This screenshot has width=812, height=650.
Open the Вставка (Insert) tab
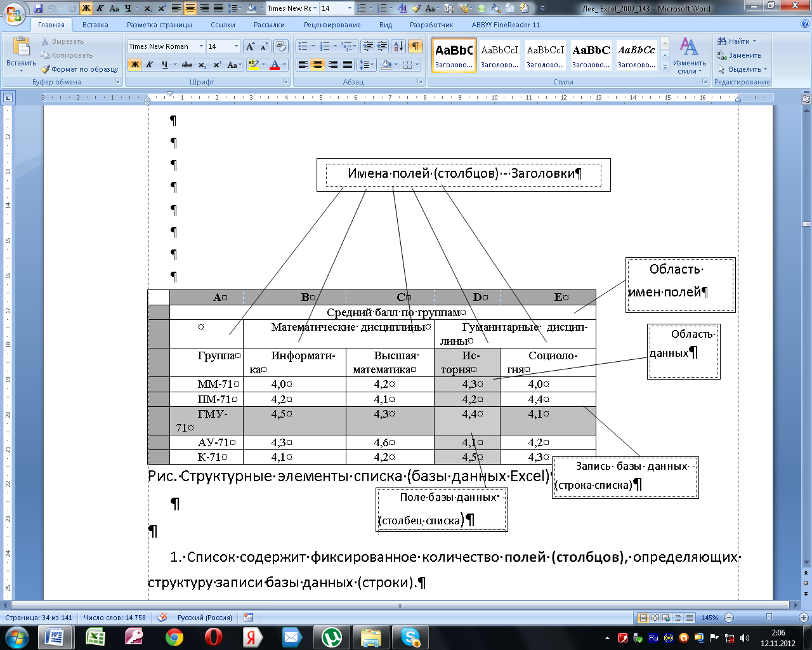95,25
